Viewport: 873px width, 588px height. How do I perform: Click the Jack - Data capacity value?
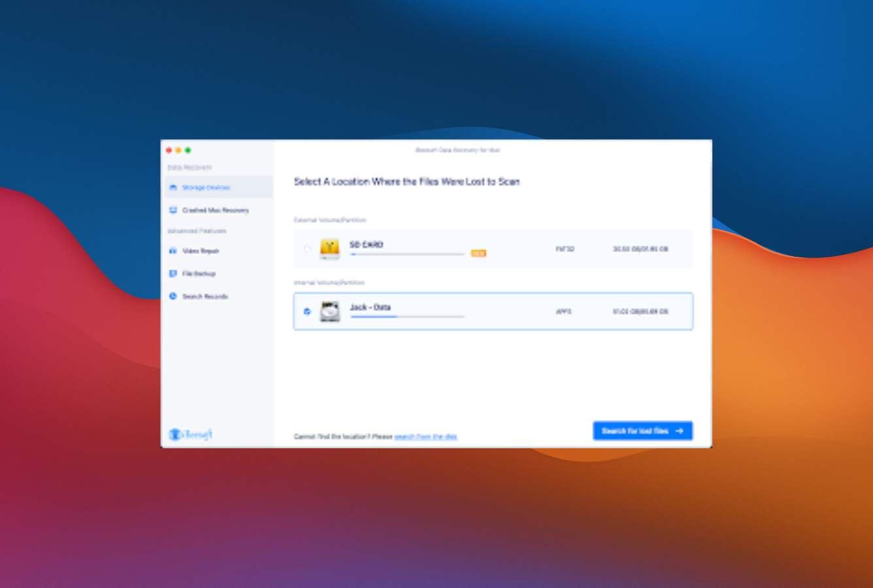[x=640, y=312]
